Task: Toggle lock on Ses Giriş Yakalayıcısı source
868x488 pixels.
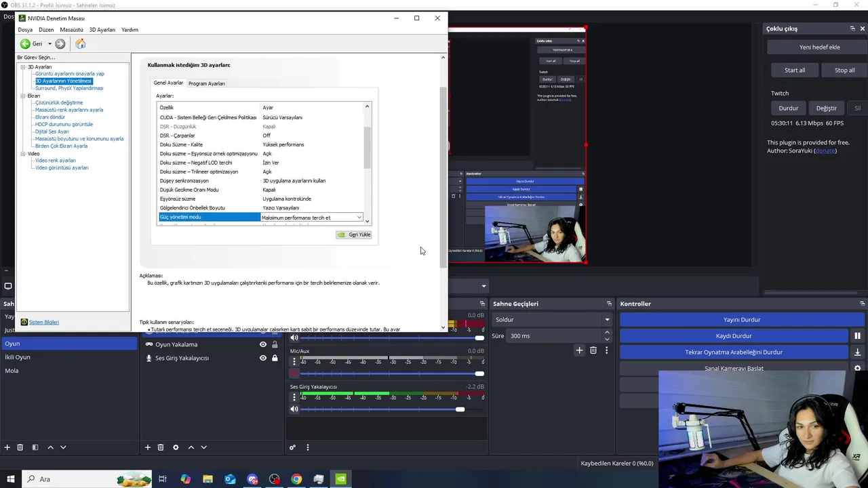Action: point(275,358)
